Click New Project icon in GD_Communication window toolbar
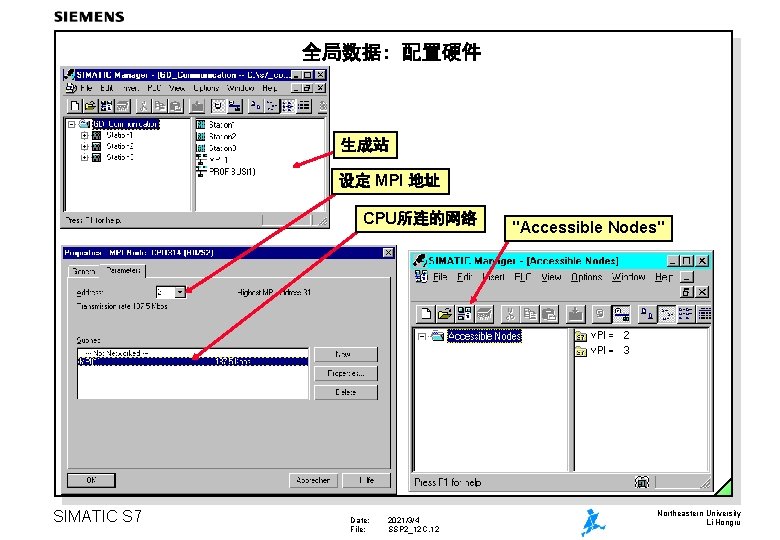780x540 pixels. click(74, 105)
